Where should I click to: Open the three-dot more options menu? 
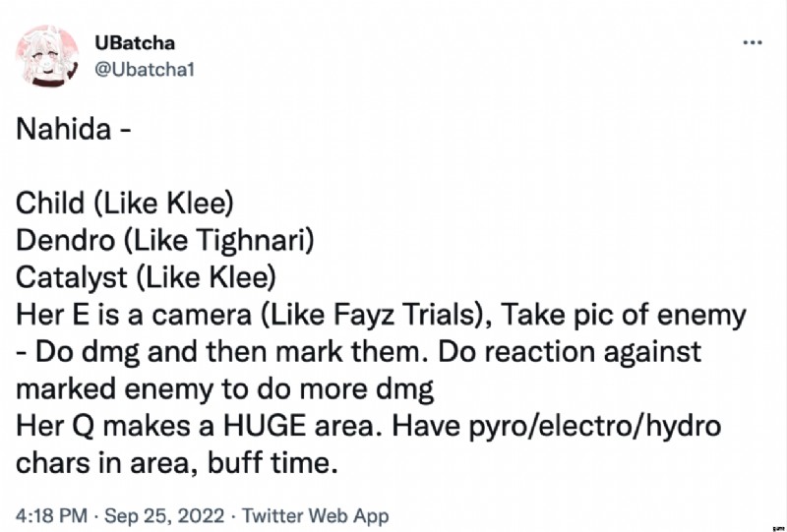point(753,43)
